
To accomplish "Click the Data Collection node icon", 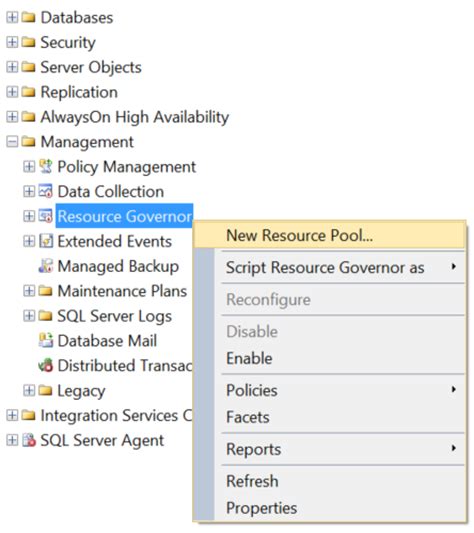I will tap(46, 191).
